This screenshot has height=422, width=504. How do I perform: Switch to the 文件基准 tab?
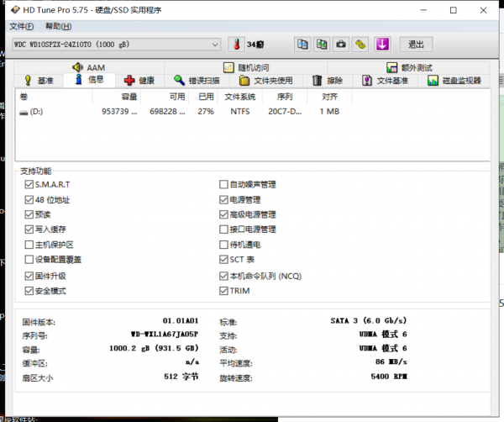click(x=385, y=81)
